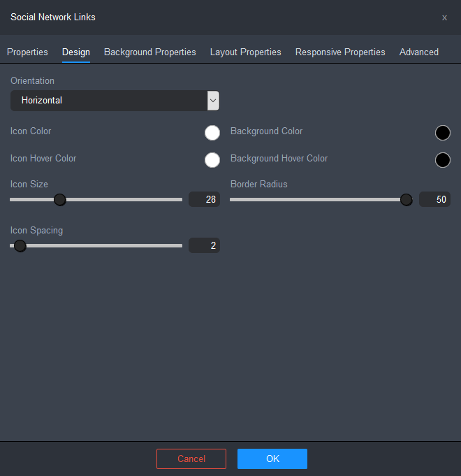Pick the white Icon Color swatch
This screenshot has width=461, height=476.
click(212, 133)
